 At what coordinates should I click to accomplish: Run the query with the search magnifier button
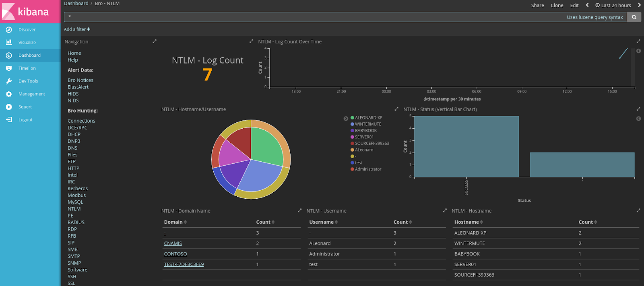[x=634, y=17]
